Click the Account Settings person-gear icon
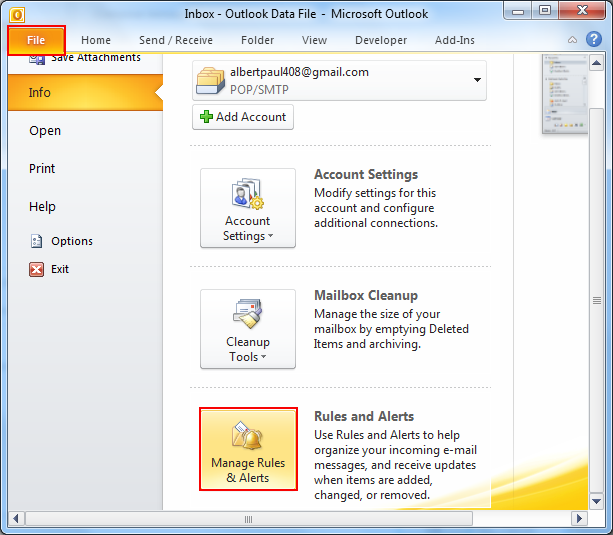The width and height of the screenshot is (613, 535). [x=247, y=194]
